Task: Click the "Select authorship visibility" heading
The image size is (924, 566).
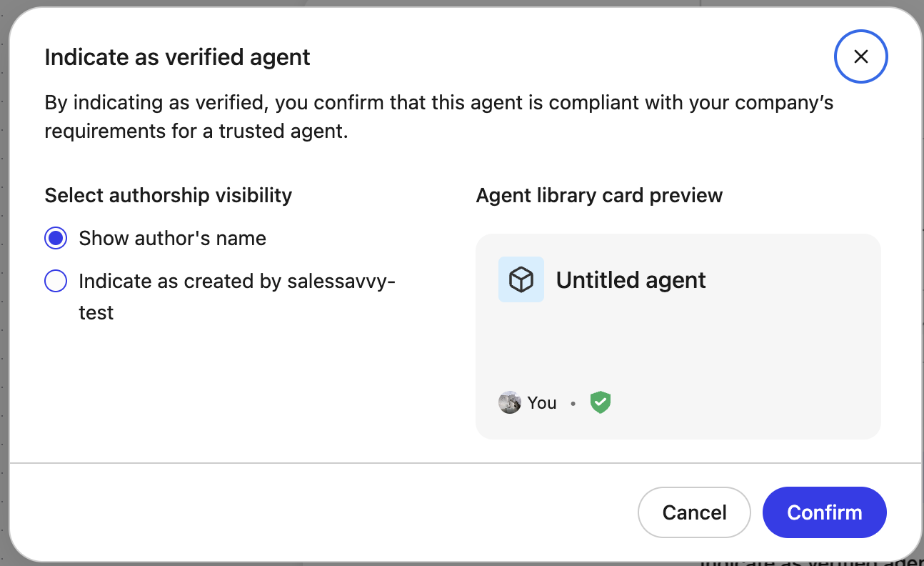Action: click(168, 195)
